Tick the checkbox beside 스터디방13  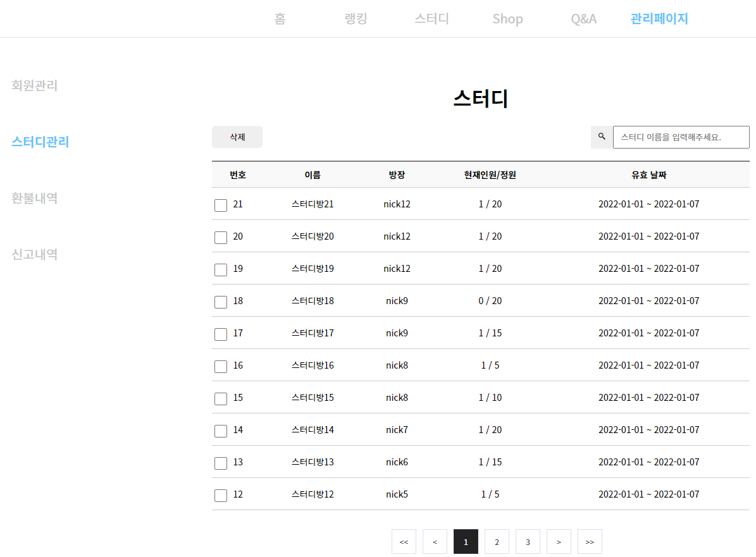220,463
